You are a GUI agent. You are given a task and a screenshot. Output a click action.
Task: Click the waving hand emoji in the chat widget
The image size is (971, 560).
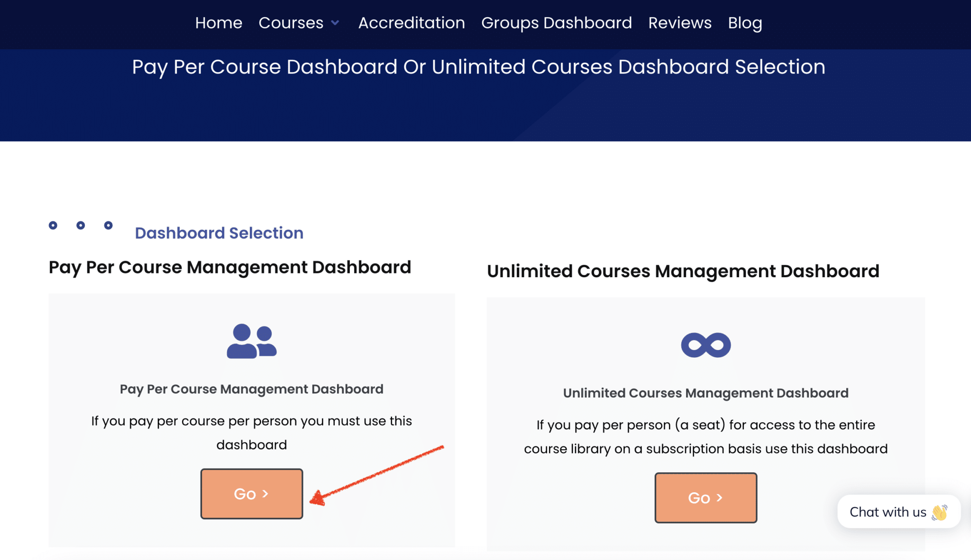point(937,512)
